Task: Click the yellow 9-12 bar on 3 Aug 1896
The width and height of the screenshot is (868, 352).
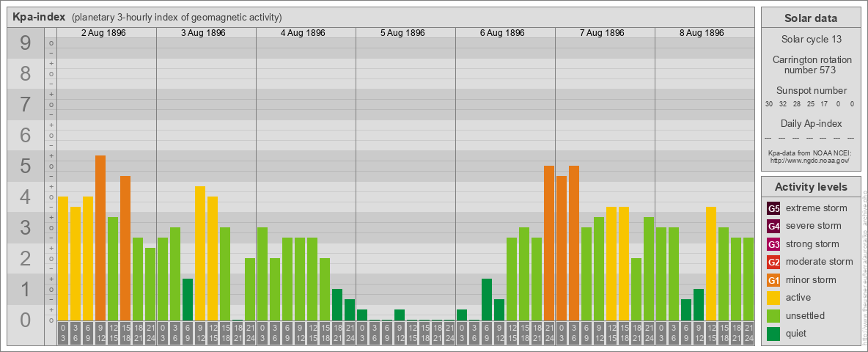Action: pyautogui.click(x=200, y=254)
